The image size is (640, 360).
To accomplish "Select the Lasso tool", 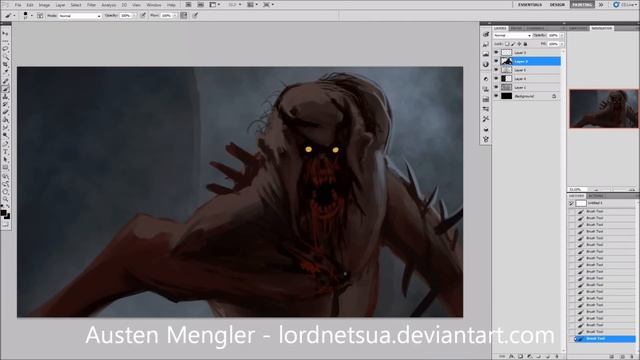I will click(5, 49).
